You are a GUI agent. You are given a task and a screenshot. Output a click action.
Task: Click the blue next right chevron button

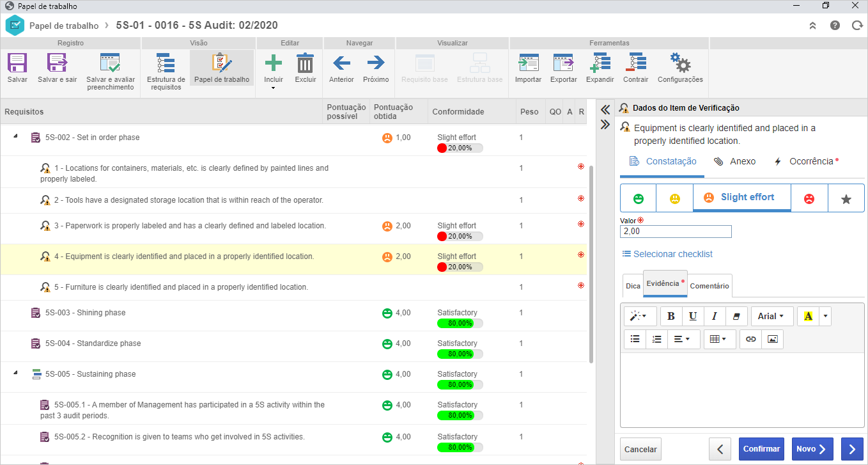(x=852, y=449)
